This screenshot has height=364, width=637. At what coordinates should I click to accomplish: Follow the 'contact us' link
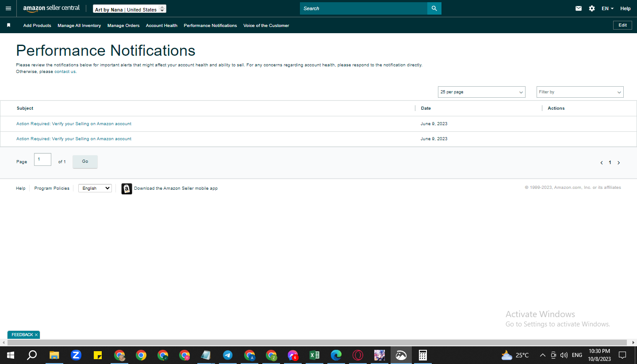coord(65,72)
